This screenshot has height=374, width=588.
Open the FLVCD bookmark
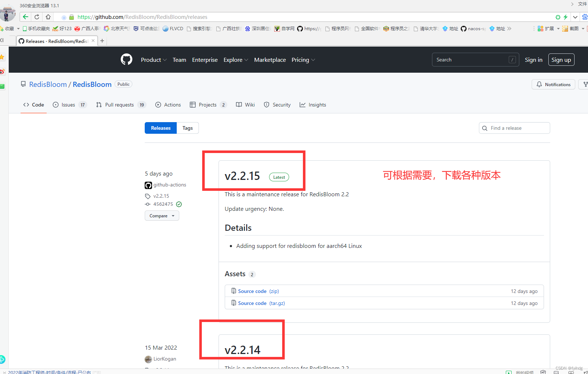[x=173, y=29]
